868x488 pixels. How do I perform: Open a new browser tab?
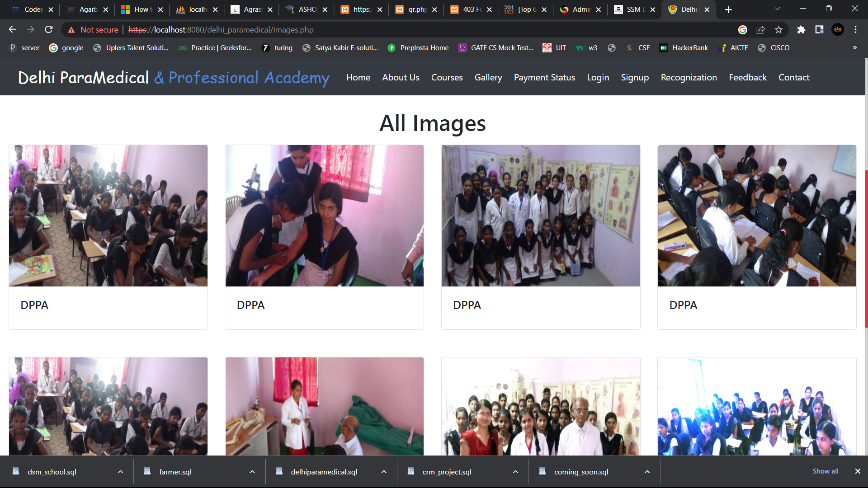click(728, 9)
